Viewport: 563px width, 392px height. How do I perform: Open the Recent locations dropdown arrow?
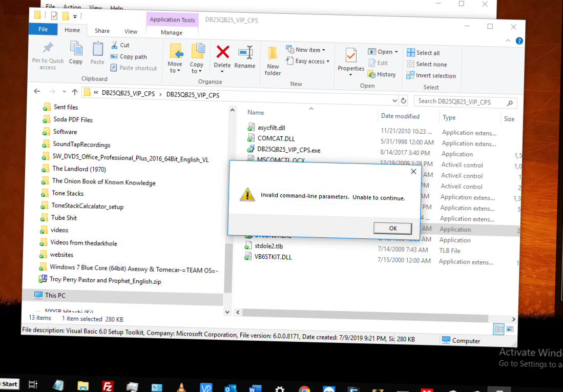(x=64, y=92)
